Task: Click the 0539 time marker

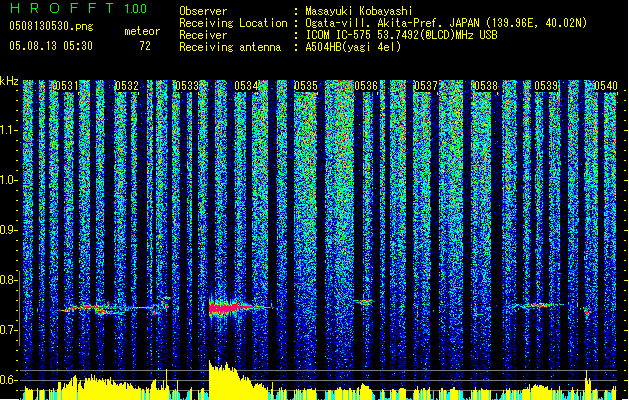Action: click(546, 86)
